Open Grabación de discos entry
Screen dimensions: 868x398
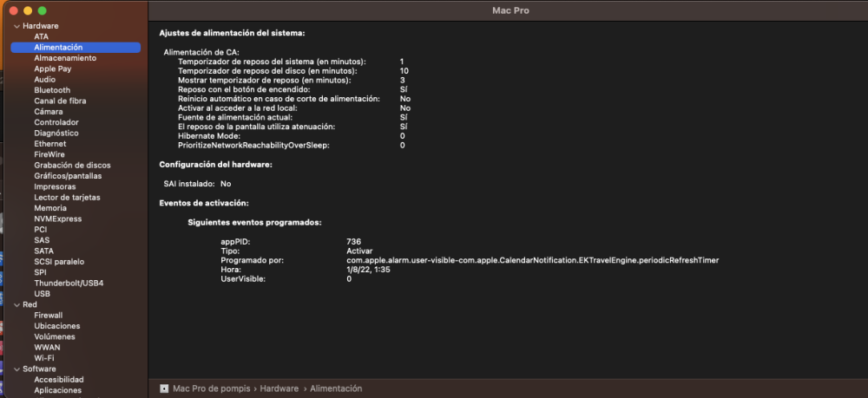[x=72, y=166]
